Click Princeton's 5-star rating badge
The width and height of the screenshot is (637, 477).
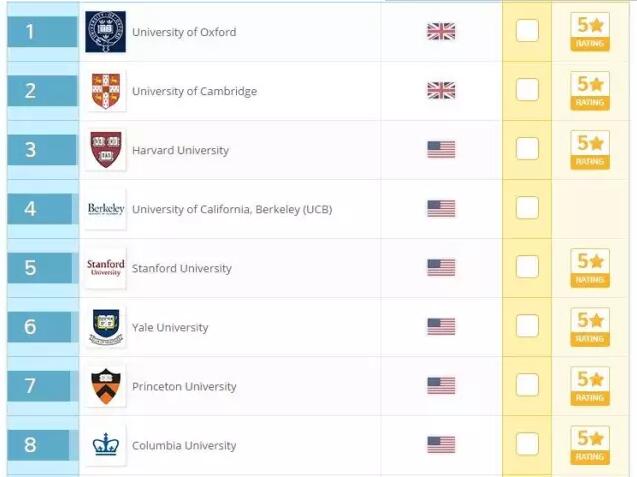(x=590, y=385)
